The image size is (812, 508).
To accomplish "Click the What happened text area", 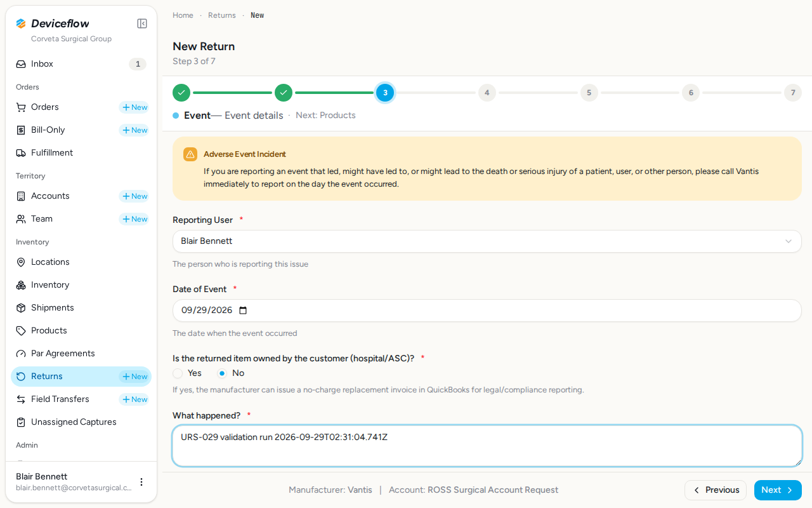I will point(487,446).
